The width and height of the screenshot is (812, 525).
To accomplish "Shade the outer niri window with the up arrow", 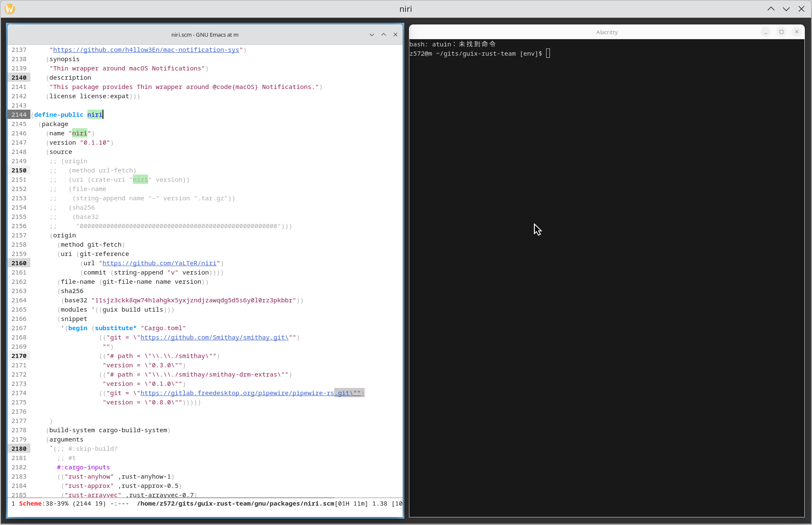I will [x=771, y=9].
